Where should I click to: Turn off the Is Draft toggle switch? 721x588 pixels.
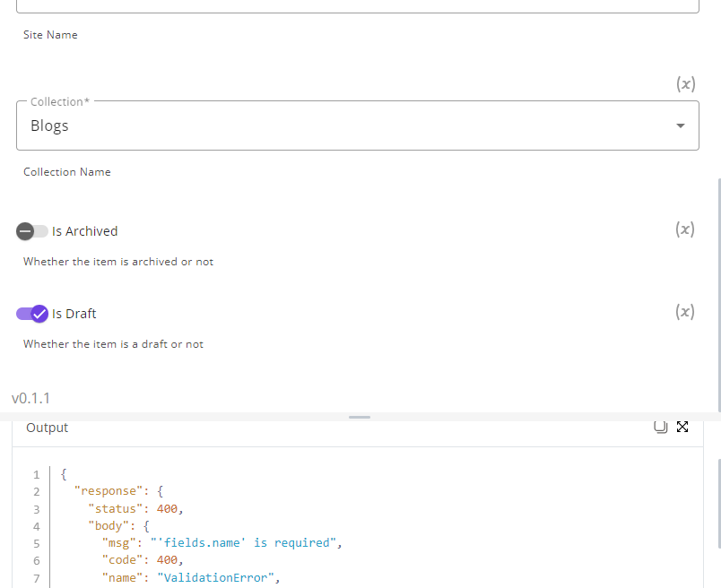click(31, 314)
